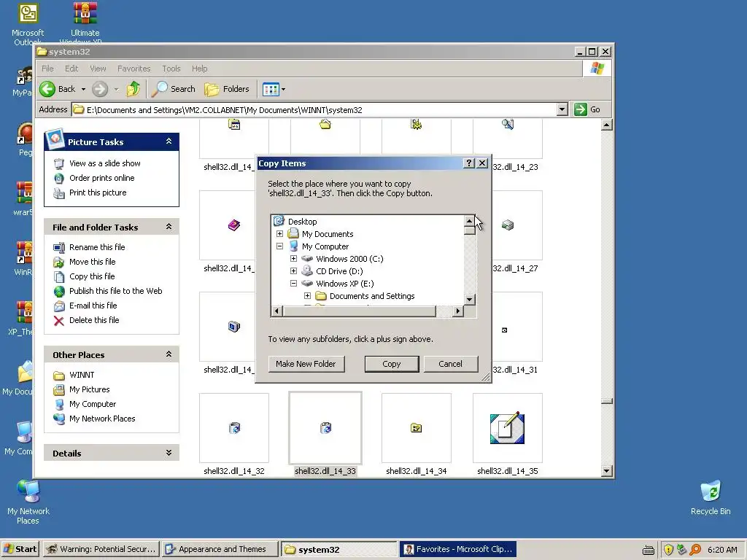Image resolution: width=747 pixels, height=560 pixels.
Task: Open the View menu
Action: [x=98, y=69]
